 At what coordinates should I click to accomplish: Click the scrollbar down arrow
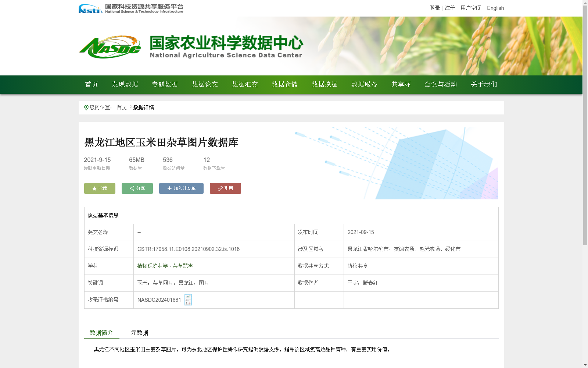coord(585,365)
